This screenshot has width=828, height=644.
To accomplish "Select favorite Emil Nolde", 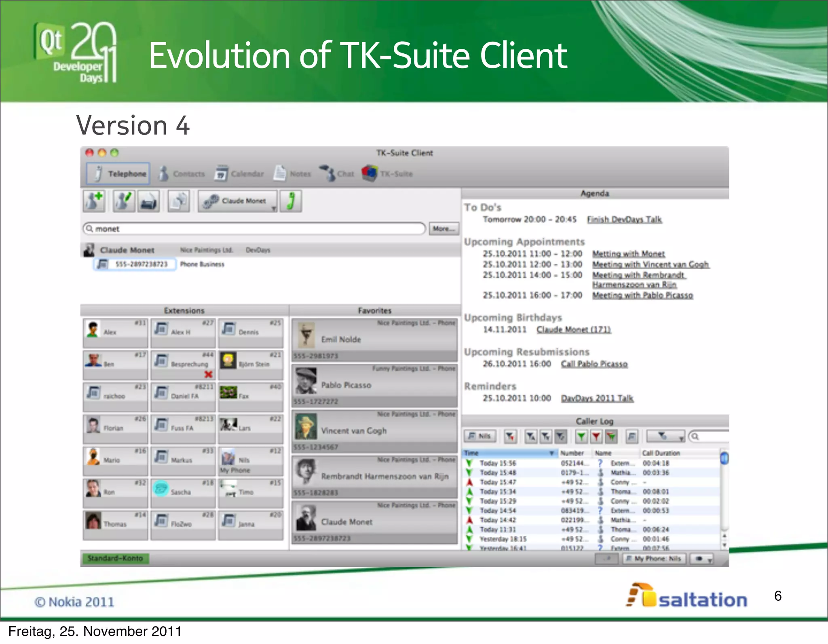I will pyautogui.click(x=374, y=340).
